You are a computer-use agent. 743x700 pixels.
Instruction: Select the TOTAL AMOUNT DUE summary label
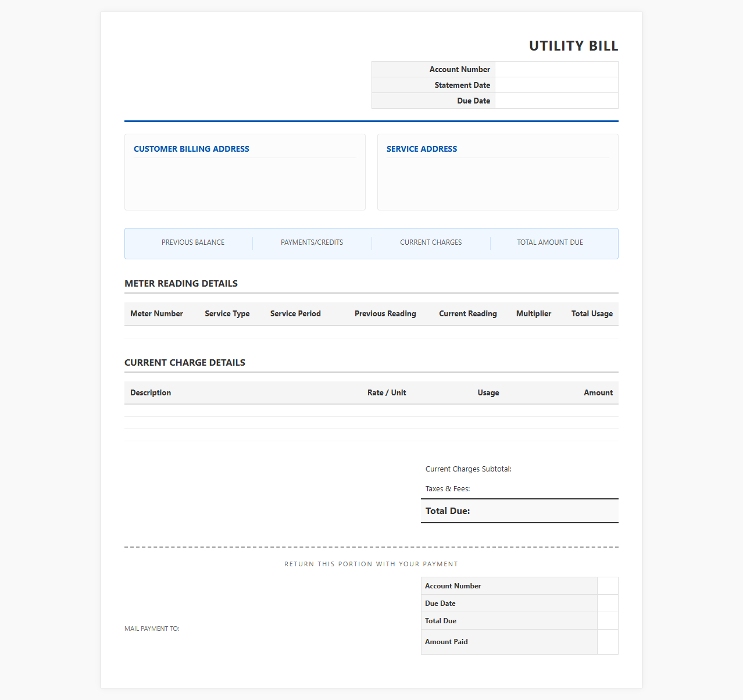tap(550, 242)
